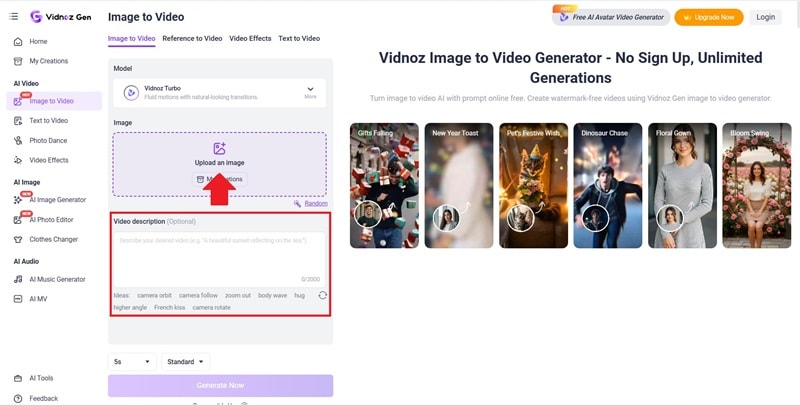Open Free AI Avatar Video Generator
The height and width of the screenshot is (405, 800).
point(611,17)
